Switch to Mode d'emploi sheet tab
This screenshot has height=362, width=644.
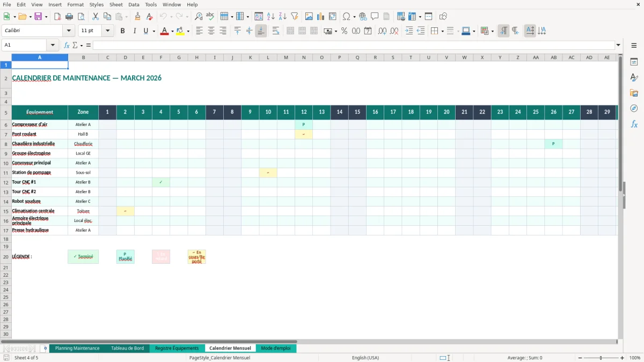[276, 348]
